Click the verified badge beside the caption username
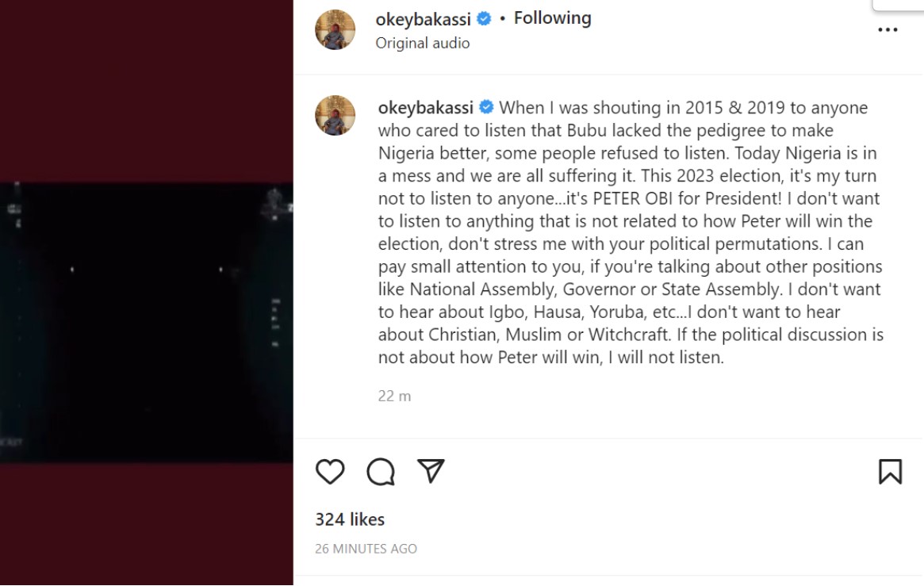924x586 pixels. 486,108
